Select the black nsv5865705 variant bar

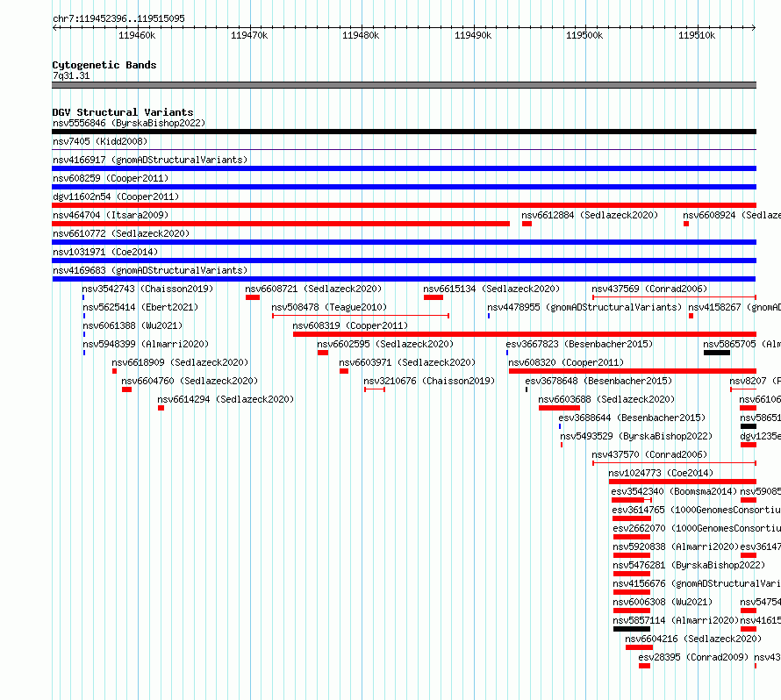coord(717,353)
